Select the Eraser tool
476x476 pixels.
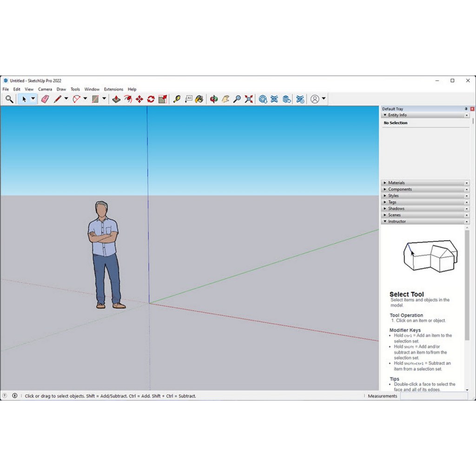point(45,99)
